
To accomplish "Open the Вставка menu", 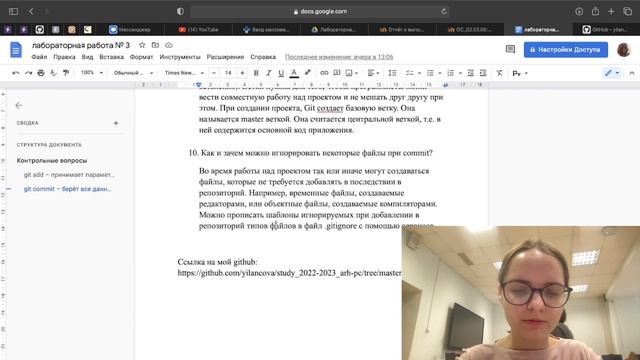I will tap(111, 57).
